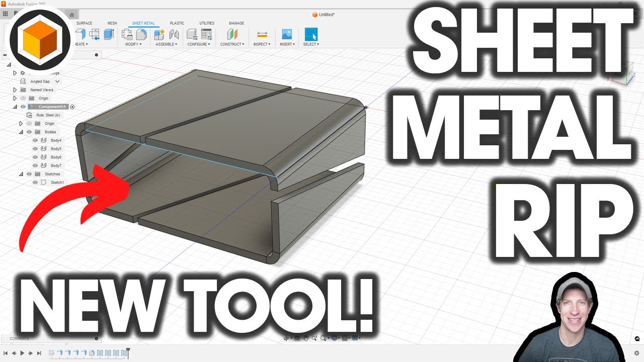Step to the previous timeline feature
The image size is (644, 362).
point(14,353)
